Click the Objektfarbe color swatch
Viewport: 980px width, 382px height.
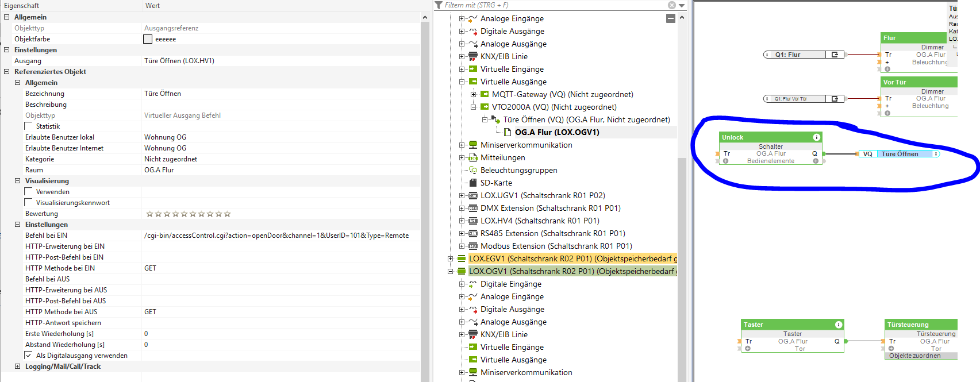point(148,39)
